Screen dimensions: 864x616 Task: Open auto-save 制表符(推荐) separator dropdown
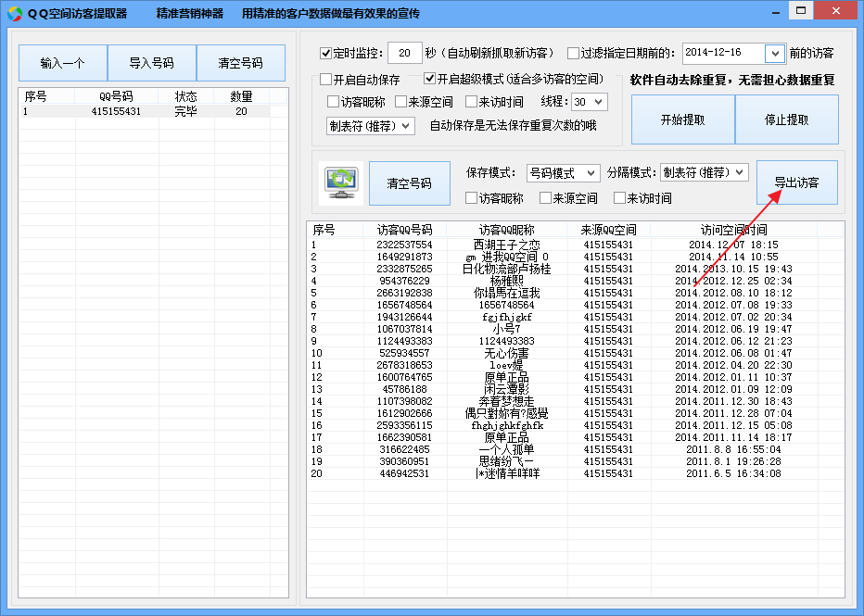pyautogui.click(x=371, y=126)
